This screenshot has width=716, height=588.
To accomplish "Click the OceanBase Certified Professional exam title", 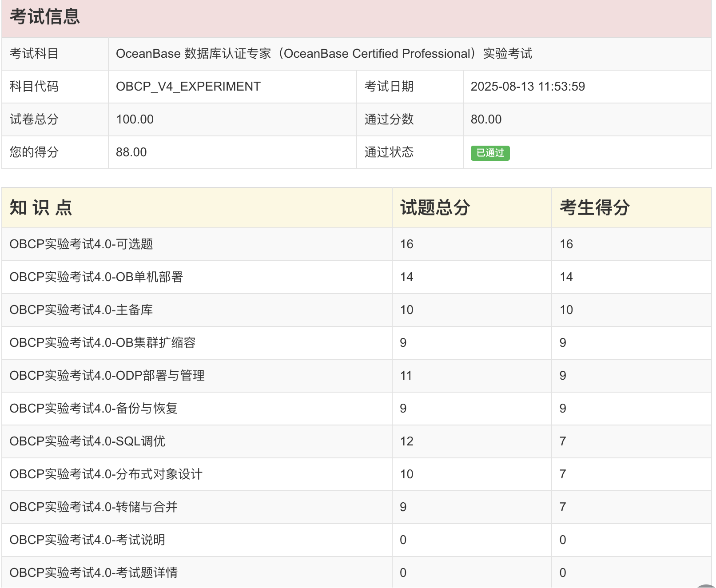I will (x=324, y=54).
